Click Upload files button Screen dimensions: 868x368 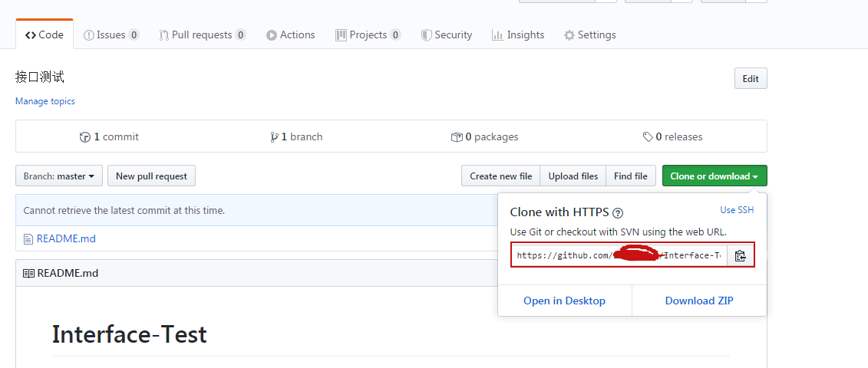pos(573,176)
